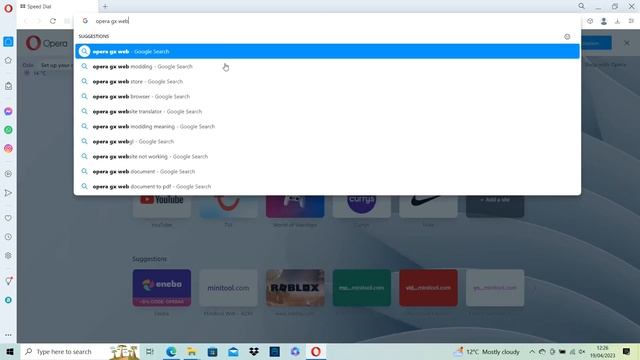Open the tab search magnifier icon

pos(581,6)
